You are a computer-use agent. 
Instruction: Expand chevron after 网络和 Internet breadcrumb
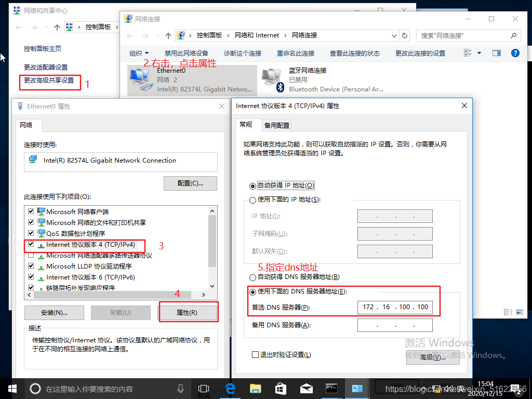285,35
